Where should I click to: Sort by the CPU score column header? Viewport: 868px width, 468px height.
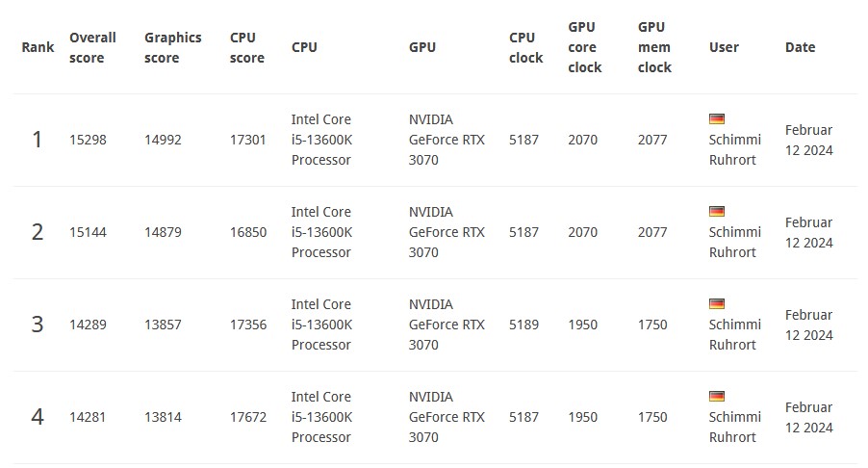pyautogui.click(x=247, y=47)
